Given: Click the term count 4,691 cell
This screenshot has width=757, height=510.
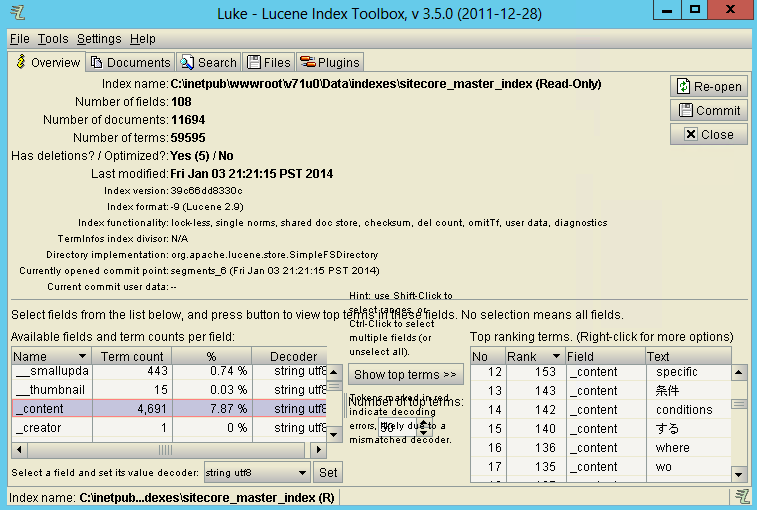Looking at the screenshot, I should (132, 409).
